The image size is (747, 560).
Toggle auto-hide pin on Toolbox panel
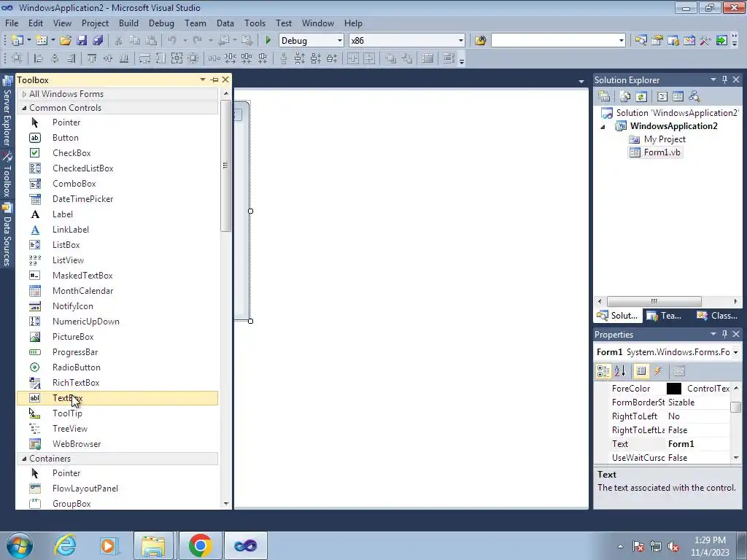click(214, 79)
